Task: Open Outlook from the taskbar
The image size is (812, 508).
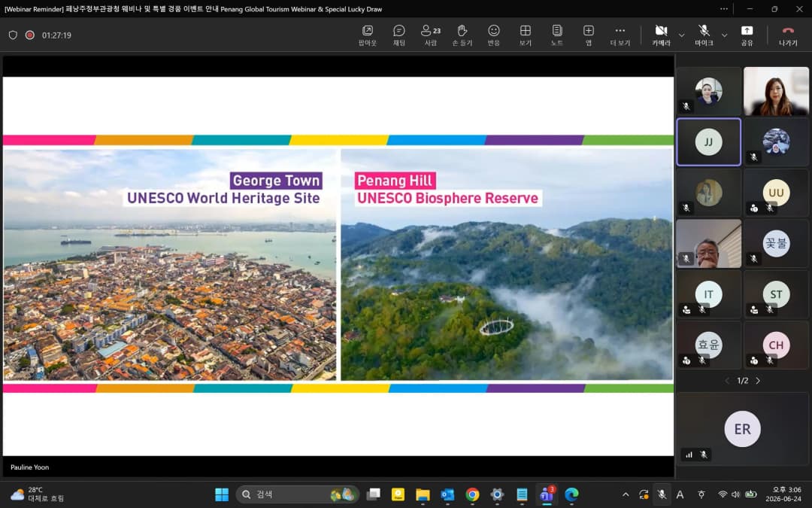Action: (447, 494)
